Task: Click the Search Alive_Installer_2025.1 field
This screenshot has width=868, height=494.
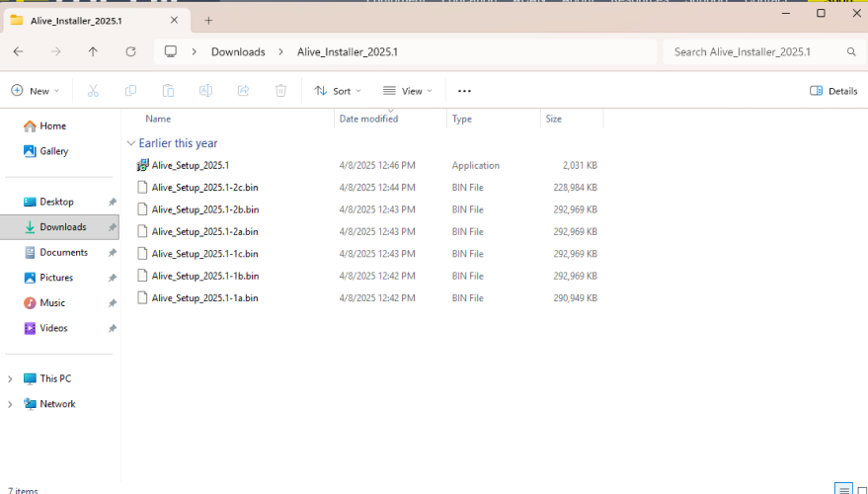Action: [x=755, y=51]
